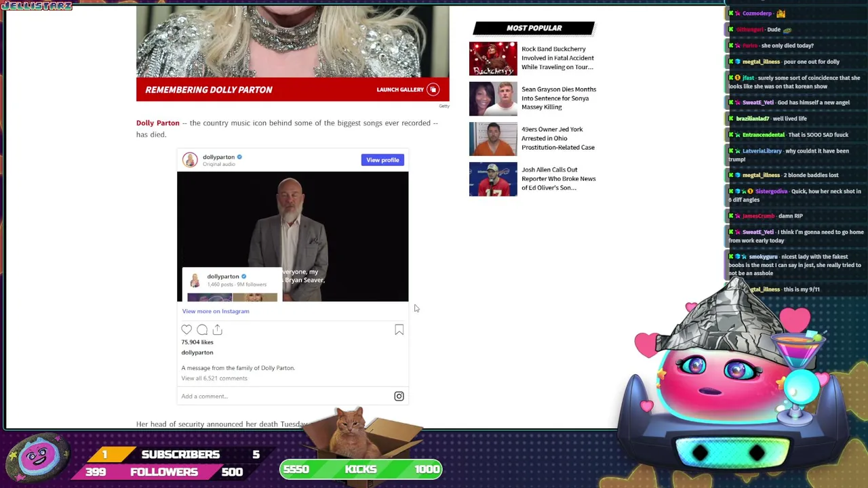Open the 49ers owner Jed York thumbnail
This screenshot has width=868, height=488.
[493, 139]
